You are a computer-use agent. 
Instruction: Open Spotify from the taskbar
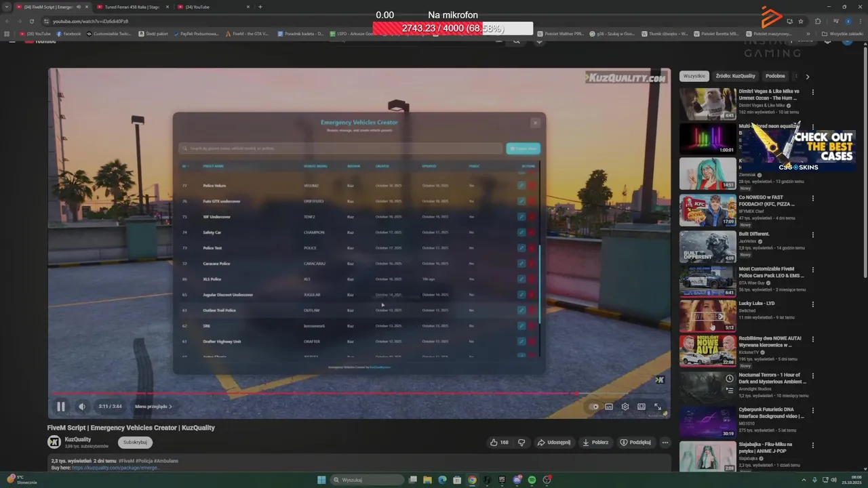pyautogui.click(x=532, y=480)
